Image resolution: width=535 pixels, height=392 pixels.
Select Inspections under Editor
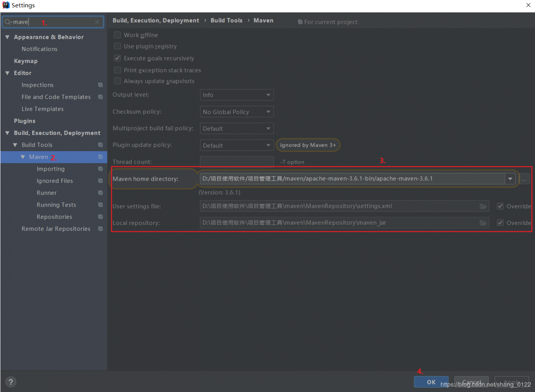click(38, 85)
